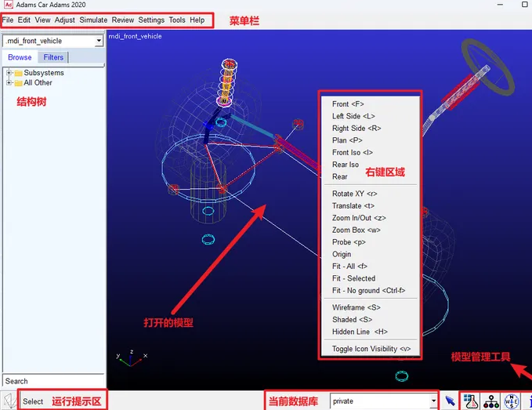The image size is (532, 410).
Task: Click the All Other folder icon
Action: click(18, 82)
